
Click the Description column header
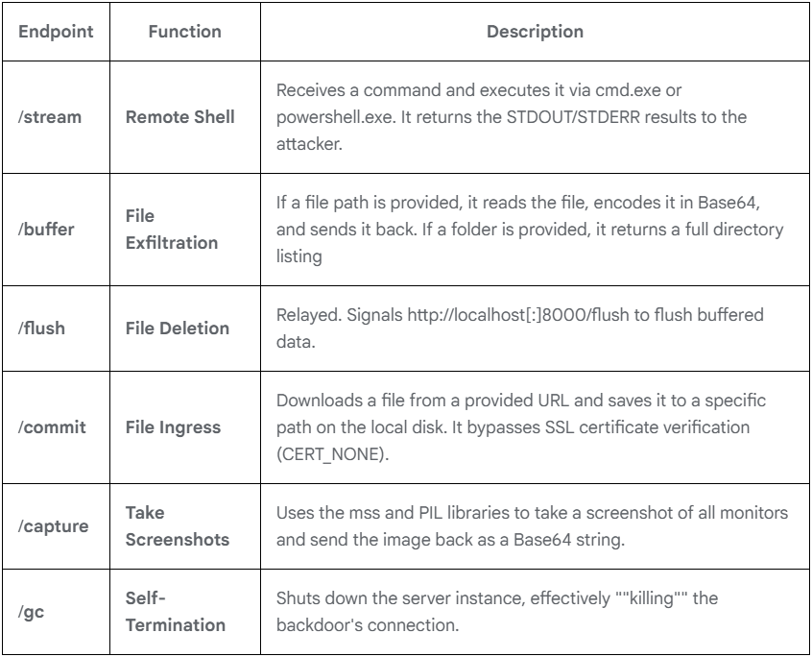pyautogui.click(x=535, y=32)
